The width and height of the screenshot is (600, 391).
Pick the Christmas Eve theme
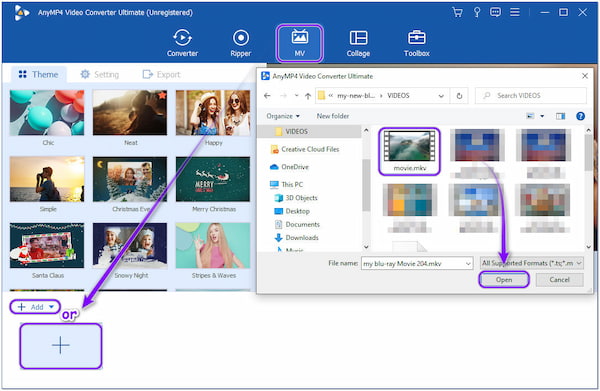[x=130, y=179]
